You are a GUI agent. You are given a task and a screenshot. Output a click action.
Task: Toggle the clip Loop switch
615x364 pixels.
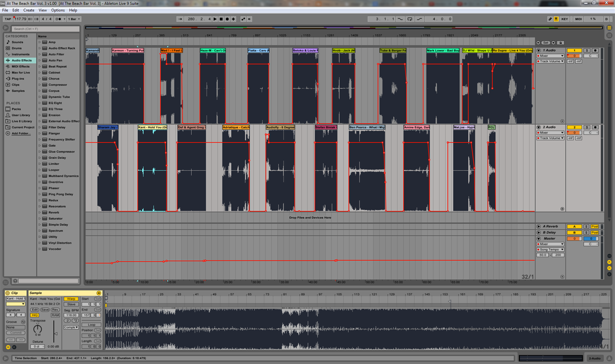pyautogui.click(x=91, y=325)
